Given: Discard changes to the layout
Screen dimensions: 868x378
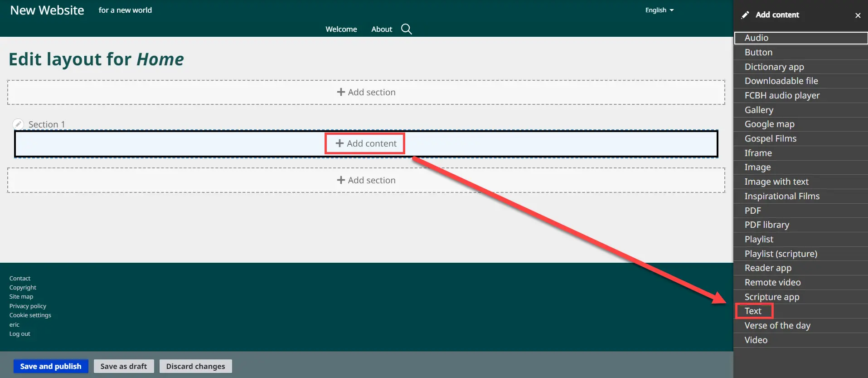Looking at the screenshot, I should point(195,366).
